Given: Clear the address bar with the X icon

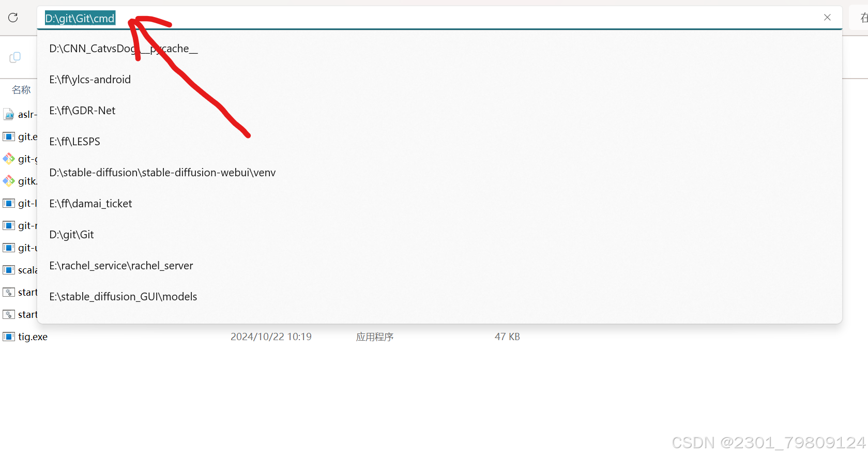Looking at the screenshot, I should (x=827, y=18).
